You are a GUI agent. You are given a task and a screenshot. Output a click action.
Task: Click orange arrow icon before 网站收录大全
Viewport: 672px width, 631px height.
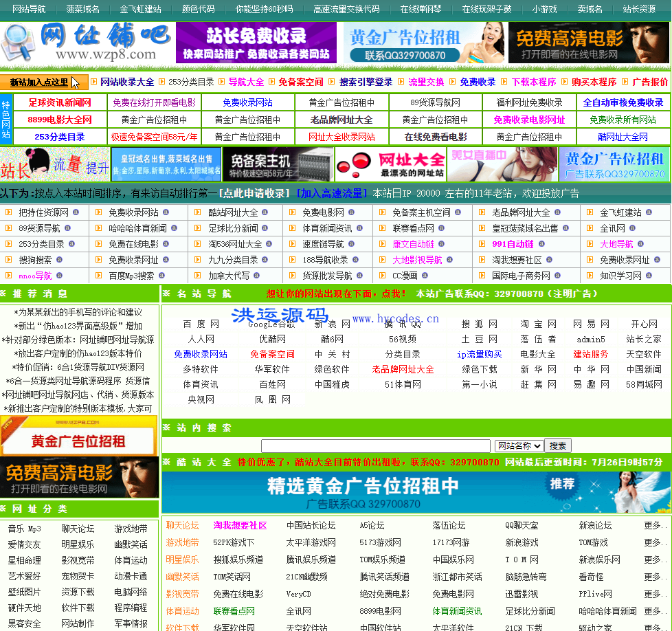94,81
